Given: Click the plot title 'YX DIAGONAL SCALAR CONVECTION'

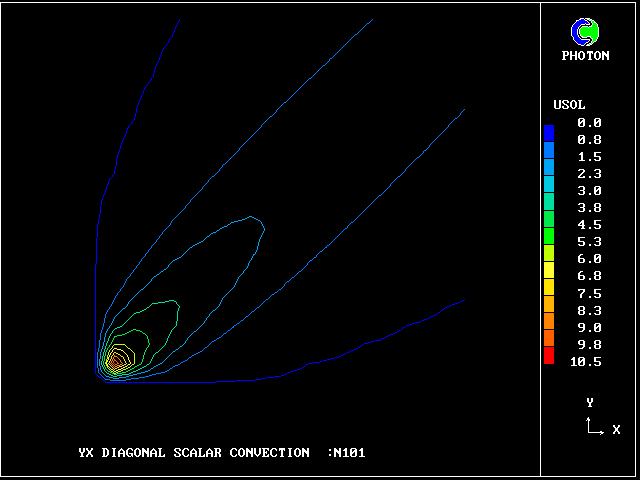Looking at the screenshot, I should click(x=194, y=453).
